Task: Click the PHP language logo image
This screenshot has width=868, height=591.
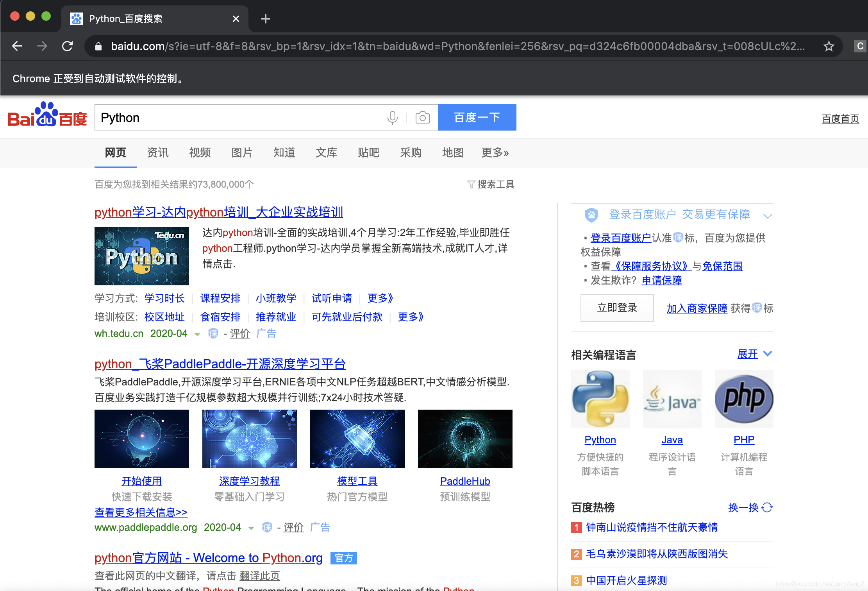Action: pos(744,399)
